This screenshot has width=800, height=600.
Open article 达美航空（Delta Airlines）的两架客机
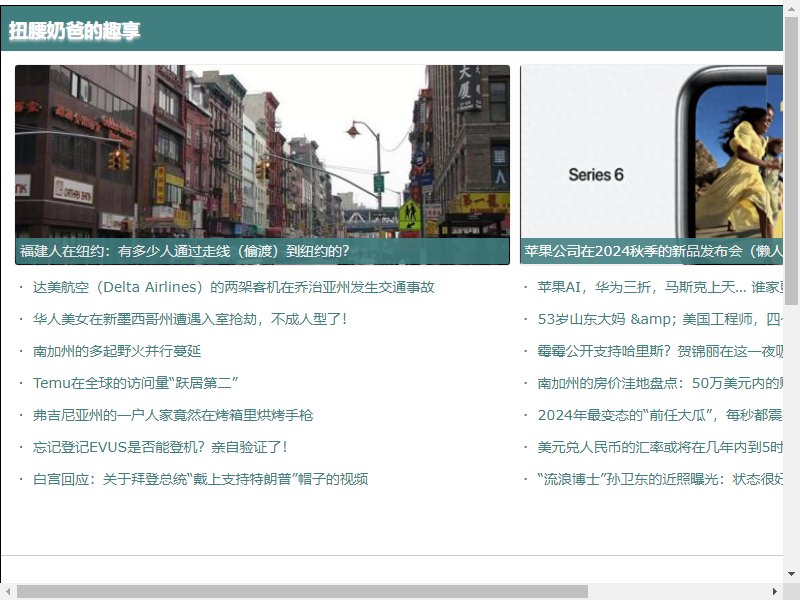coord(234,287)
